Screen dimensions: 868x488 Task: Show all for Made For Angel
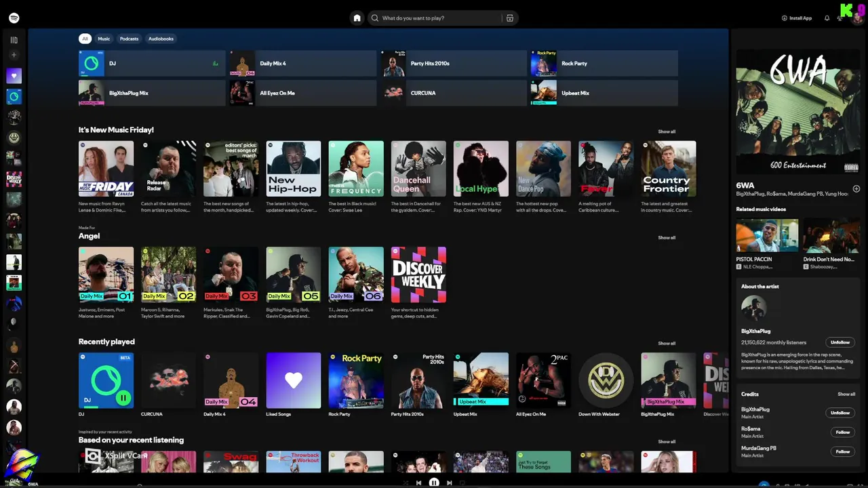click(667, 237)
